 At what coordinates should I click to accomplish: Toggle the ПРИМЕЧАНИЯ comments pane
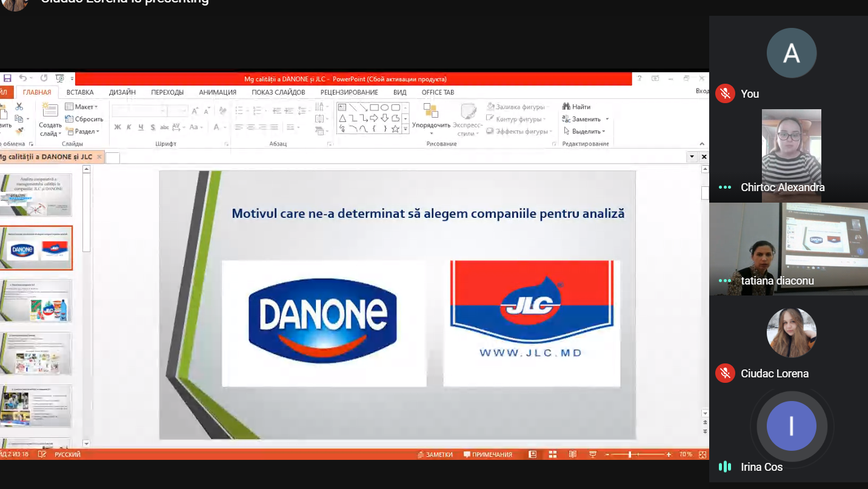pyautogui.click(x=487, y=454)
